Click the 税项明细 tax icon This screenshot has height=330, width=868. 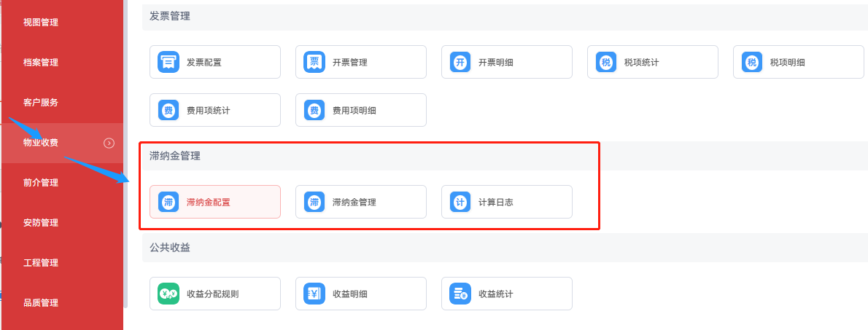(752, 63)
